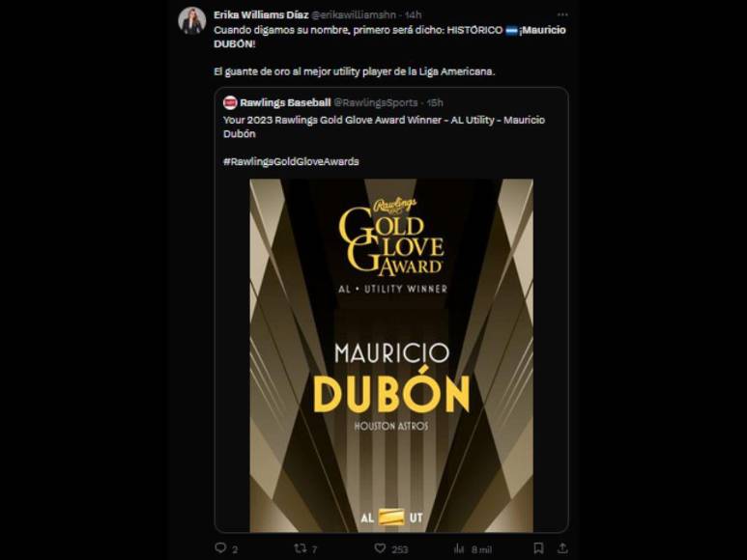Screen dimensions: 747x560
Task: Click the retweet arrows icon
Action: [301, 548]
